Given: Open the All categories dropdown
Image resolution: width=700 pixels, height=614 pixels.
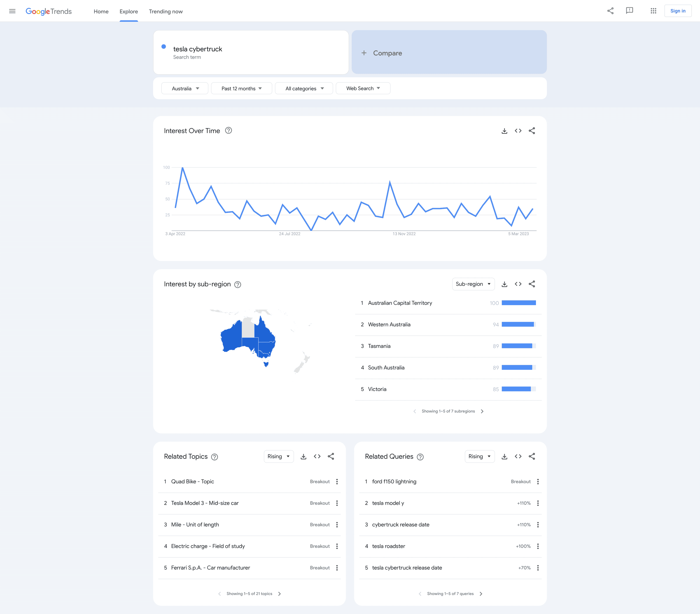Looking at the screenshot, I should (304, 88).
